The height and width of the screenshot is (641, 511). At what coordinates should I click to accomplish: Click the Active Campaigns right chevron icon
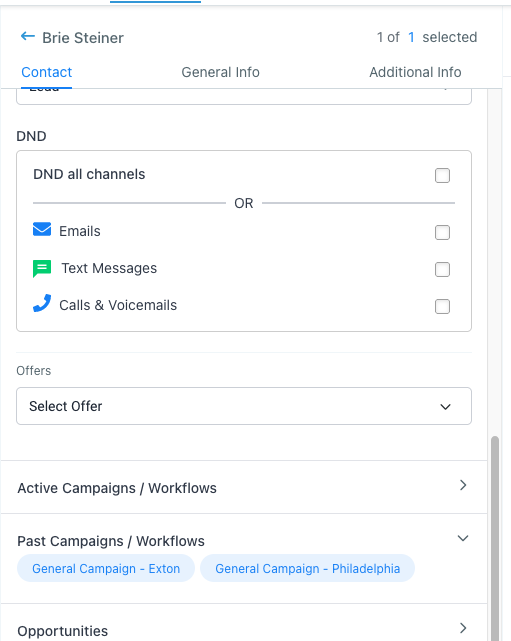[463, 485]
